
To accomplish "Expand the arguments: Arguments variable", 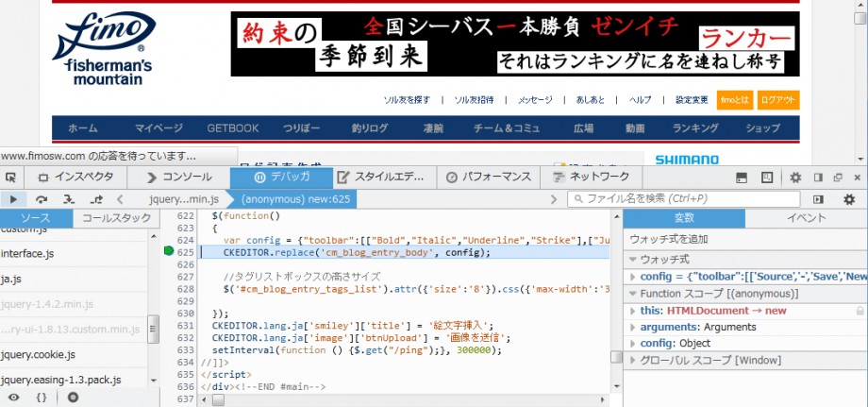I will tap(633, 328).
